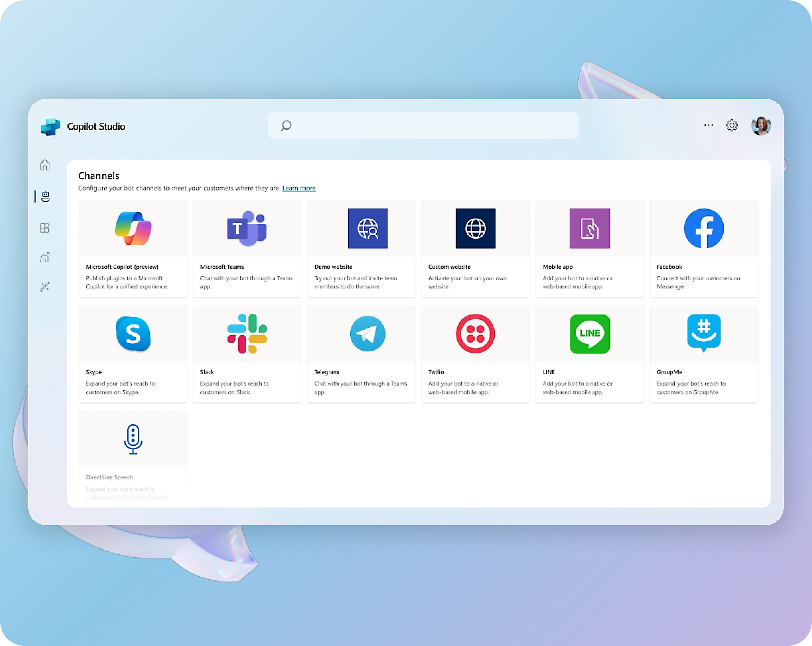The image size is (812, 646).
Task: Click "Expand your bot's reach to customers on GroupMe"
Action: pos(691,388)
